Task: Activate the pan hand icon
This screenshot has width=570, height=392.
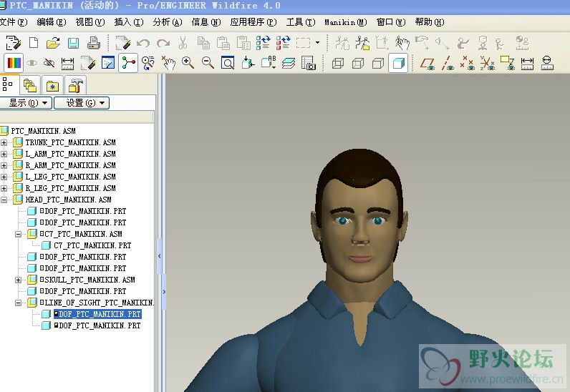Action: (x=168, y=63)
